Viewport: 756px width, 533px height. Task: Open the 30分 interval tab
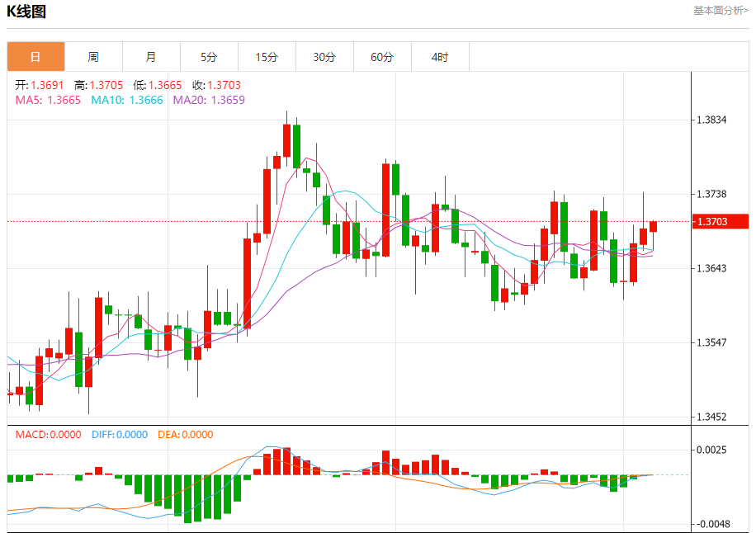click(324, 57)
